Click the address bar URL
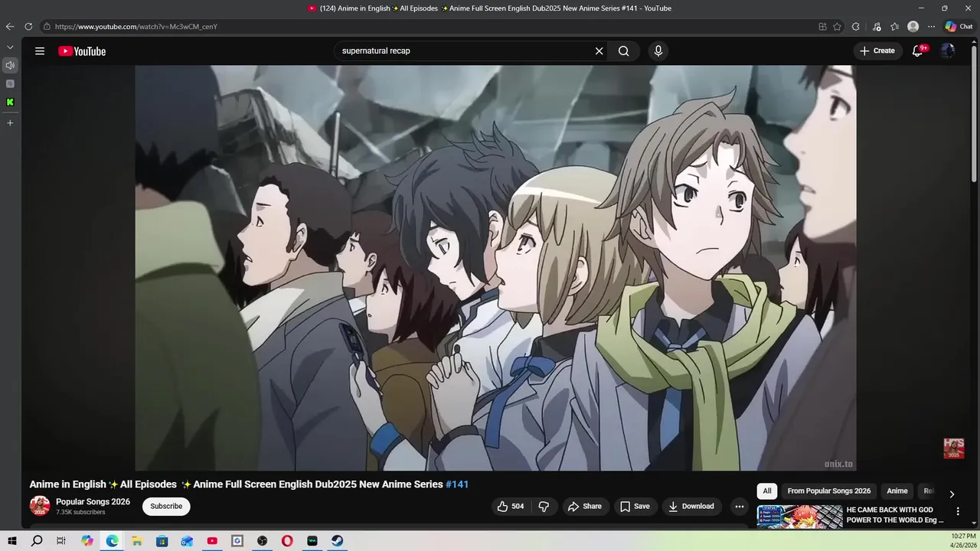Viewport: 980px width, 551px height. [x=136, y=27]
